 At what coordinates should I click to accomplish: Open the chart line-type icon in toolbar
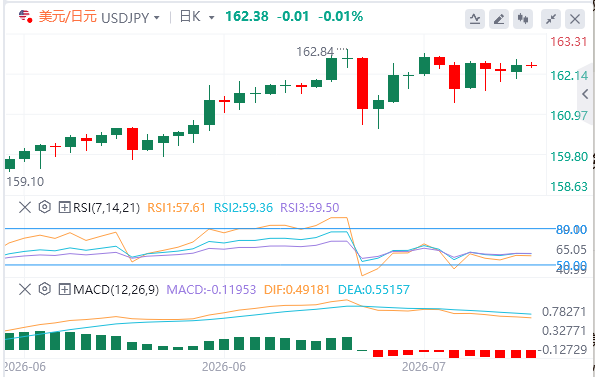click(x=475, y=19)
